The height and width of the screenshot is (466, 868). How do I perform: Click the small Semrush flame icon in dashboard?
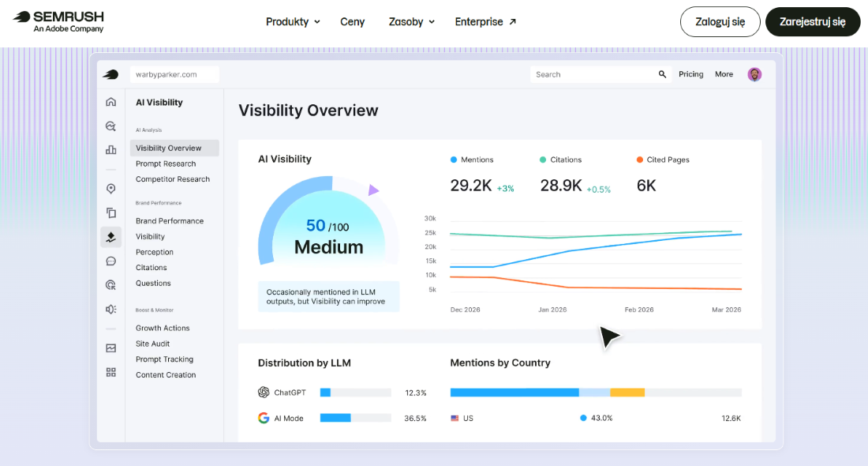click(x=110, y=74)
